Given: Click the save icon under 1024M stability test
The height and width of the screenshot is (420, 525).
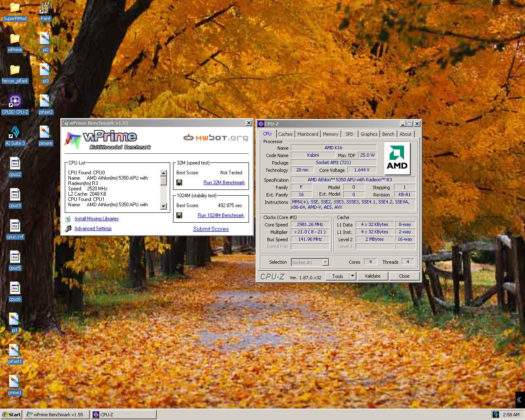Looking at the screenshot, I should pyautogui.click(x=179, y=215).
